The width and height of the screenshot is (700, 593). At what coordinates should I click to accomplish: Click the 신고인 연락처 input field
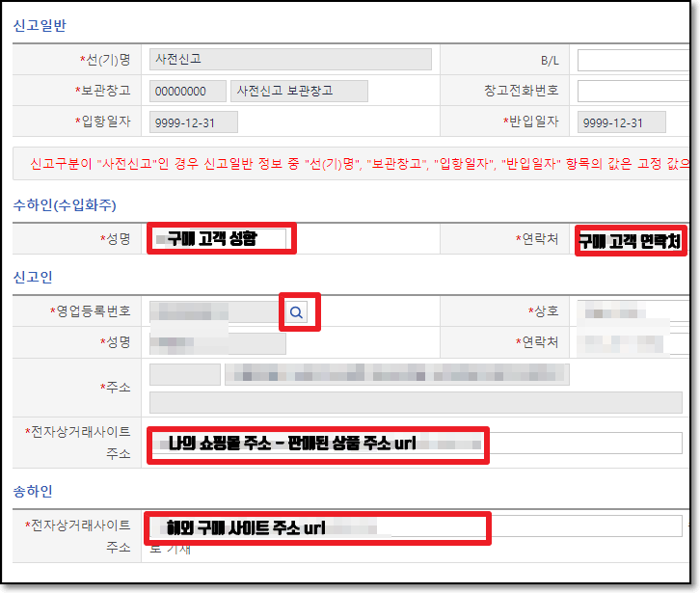(633, 344)
